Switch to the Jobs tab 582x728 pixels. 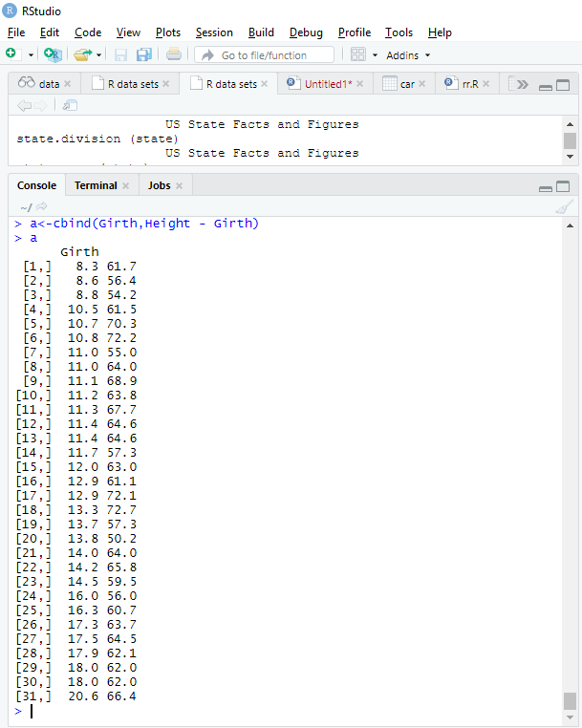[159, 185]
